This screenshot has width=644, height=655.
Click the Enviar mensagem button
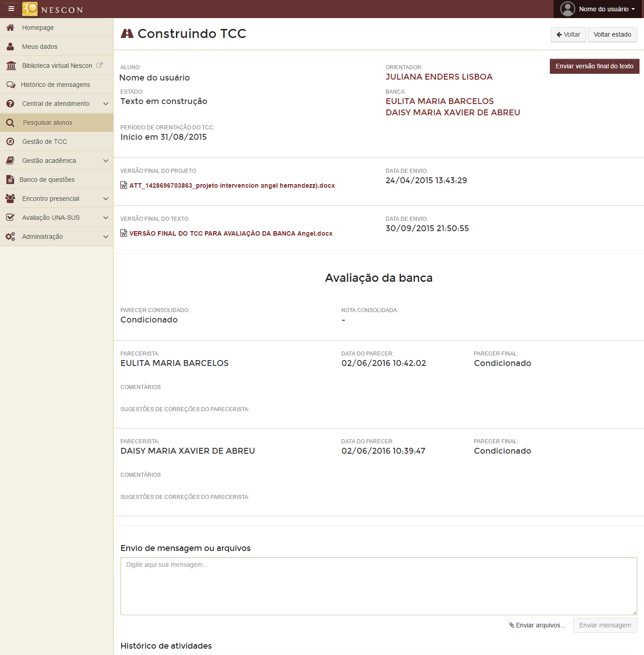point(605,625)
